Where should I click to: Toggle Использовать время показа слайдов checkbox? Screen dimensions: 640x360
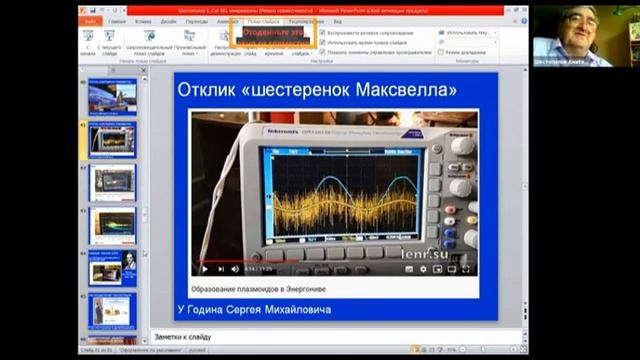322,42
